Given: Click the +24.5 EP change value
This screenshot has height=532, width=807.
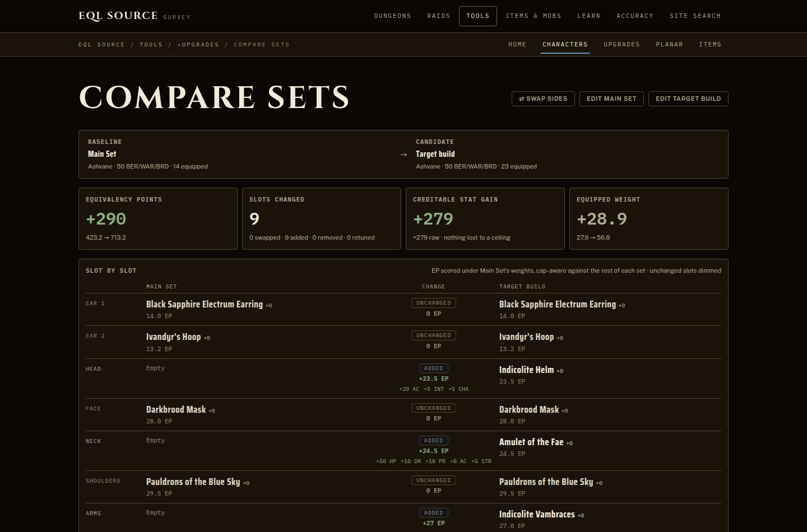Looking at the screenshot, I should (x=434, y=451).
